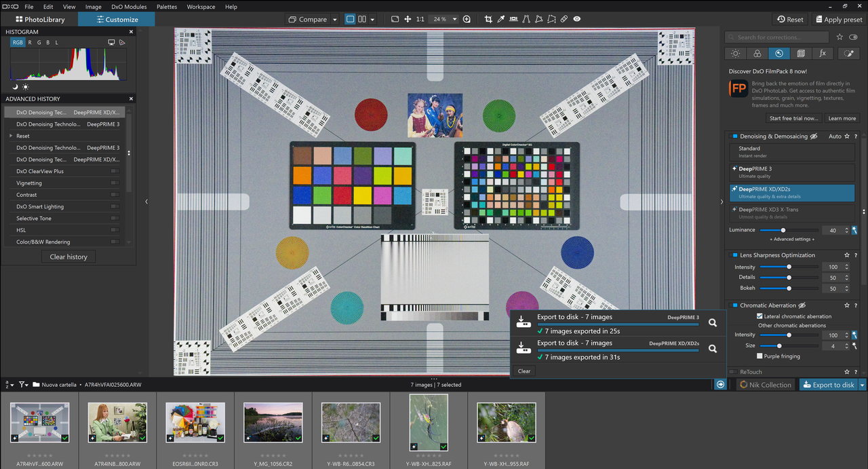868x469 pixels.
Task: Show DeepPRIME XD/XD2s exported files magnifier
Action: [x=713, y=349]
